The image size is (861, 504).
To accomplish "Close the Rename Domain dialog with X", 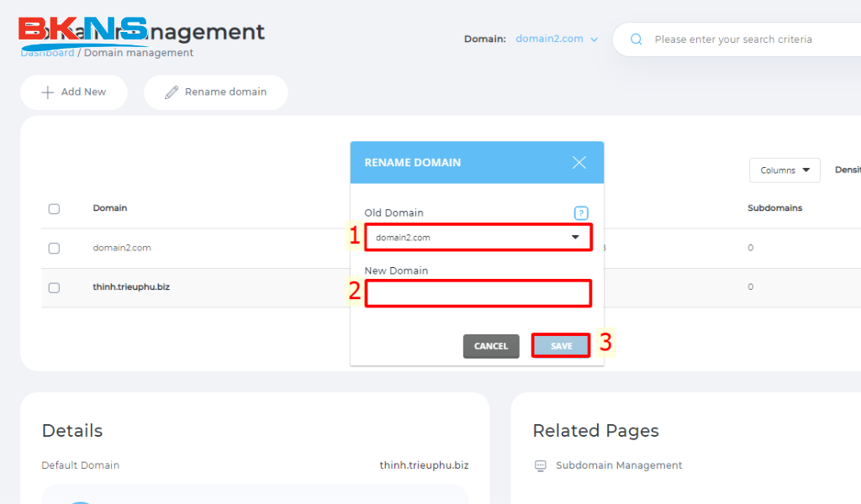I will pos(578,162).
